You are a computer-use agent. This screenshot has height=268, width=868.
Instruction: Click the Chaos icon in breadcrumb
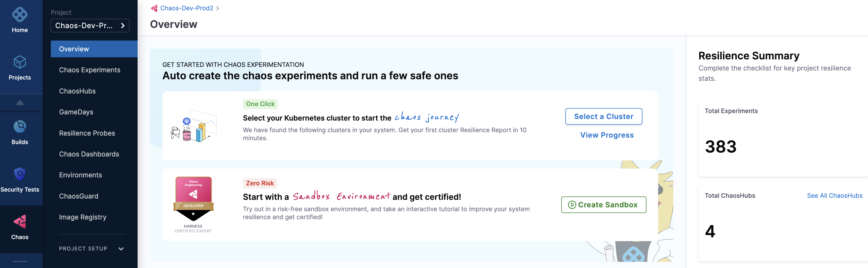pyautogui.click(x=154, y=8)
